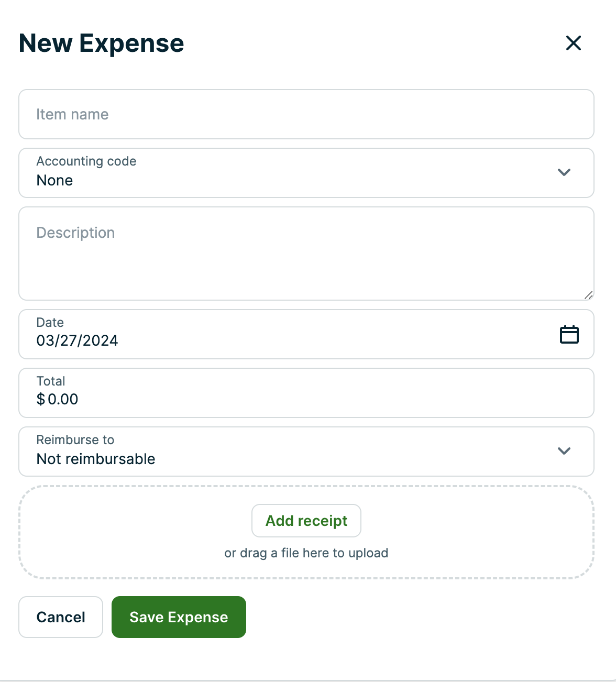Viewport: 616px width, 682px height.
Task: Open the calendar date picker icon
Action: click(x=569, y=334)
